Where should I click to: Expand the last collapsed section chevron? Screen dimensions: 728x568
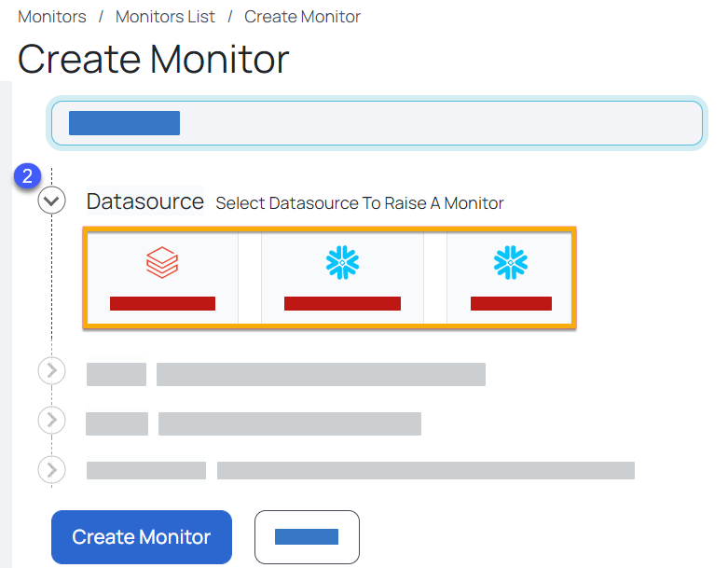coord(51,469)
